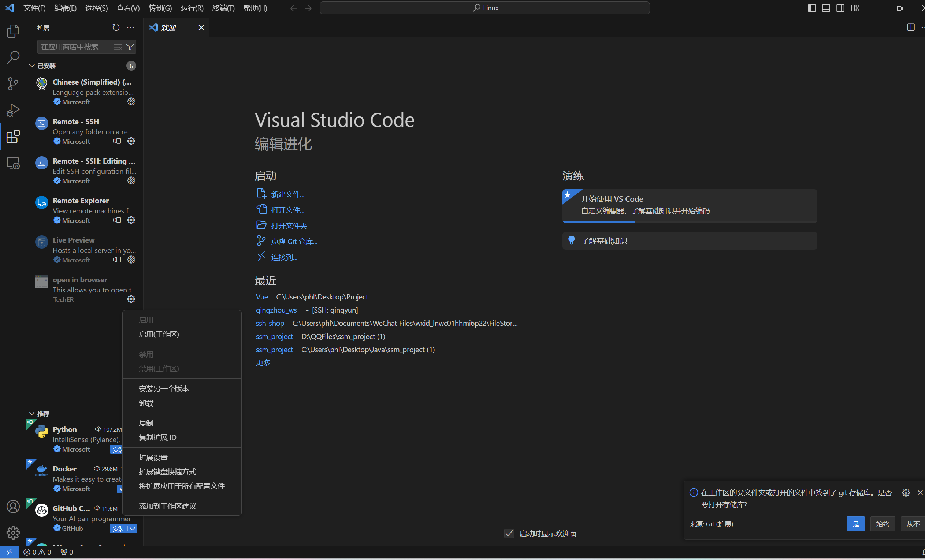The height and width of the screenshot is (560, 925).
Task: Choose 卸载 from context menu
Action: (x=182, y=403)
